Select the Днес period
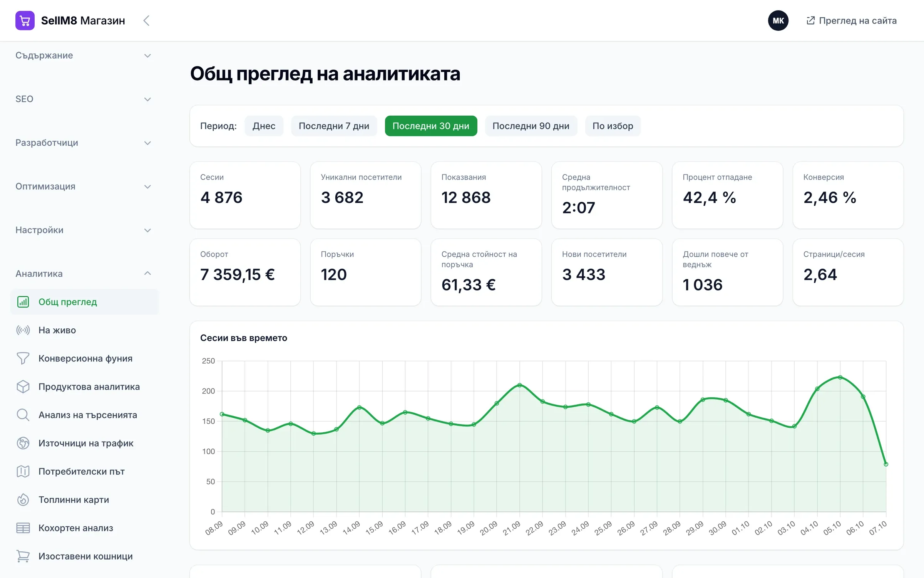924x578 pixels. tap(264, 126)
